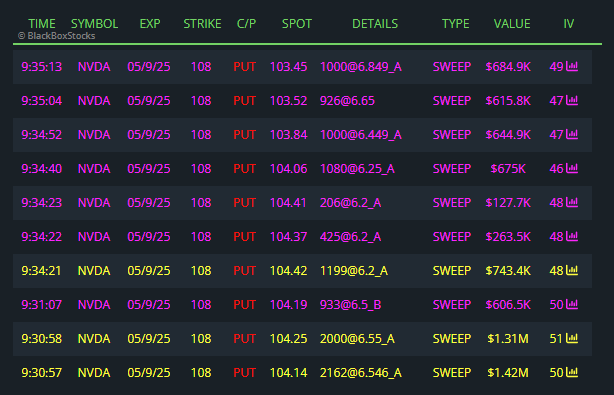The image size is (614, 395).
Task: Select the 9:34:40 time cell
Action: 42,169
